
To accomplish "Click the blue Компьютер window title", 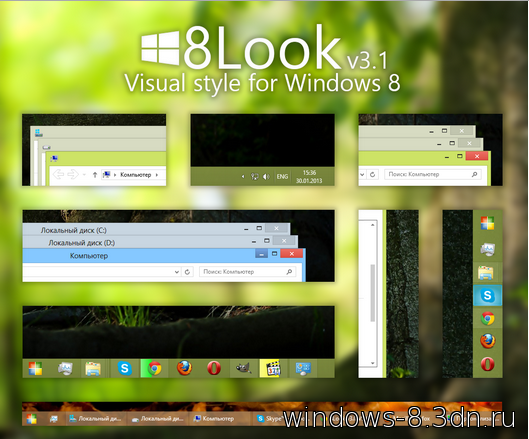I will pos(89,256).
